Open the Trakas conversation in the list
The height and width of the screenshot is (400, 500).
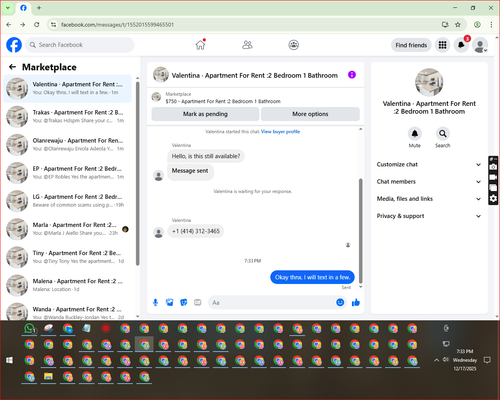pos(68,116)
